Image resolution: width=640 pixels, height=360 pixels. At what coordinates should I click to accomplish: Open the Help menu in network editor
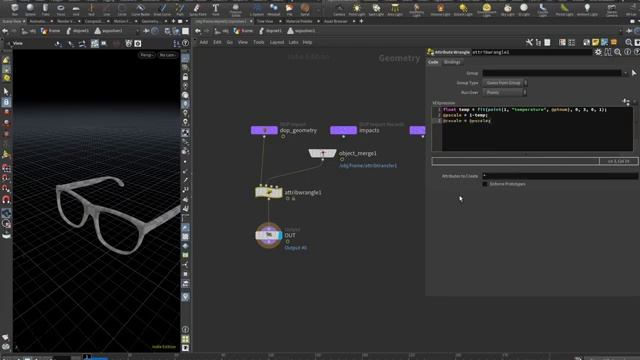pyautogui.click(x=307, y=42)
